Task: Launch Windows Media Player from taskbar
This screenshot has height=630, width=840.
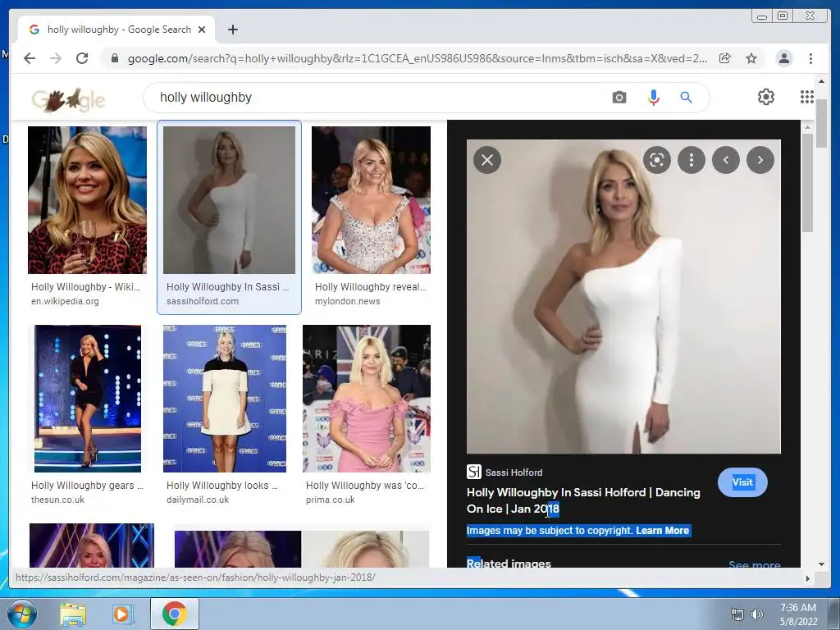Action: [121, 614]
